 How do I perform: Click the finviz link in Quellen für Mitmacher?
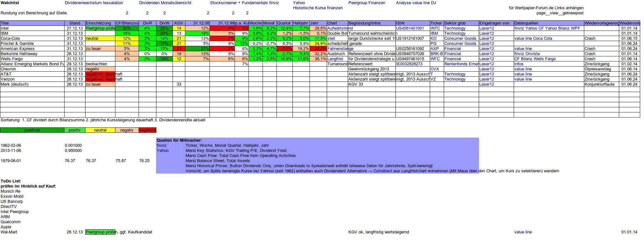[x=161, y=146]
